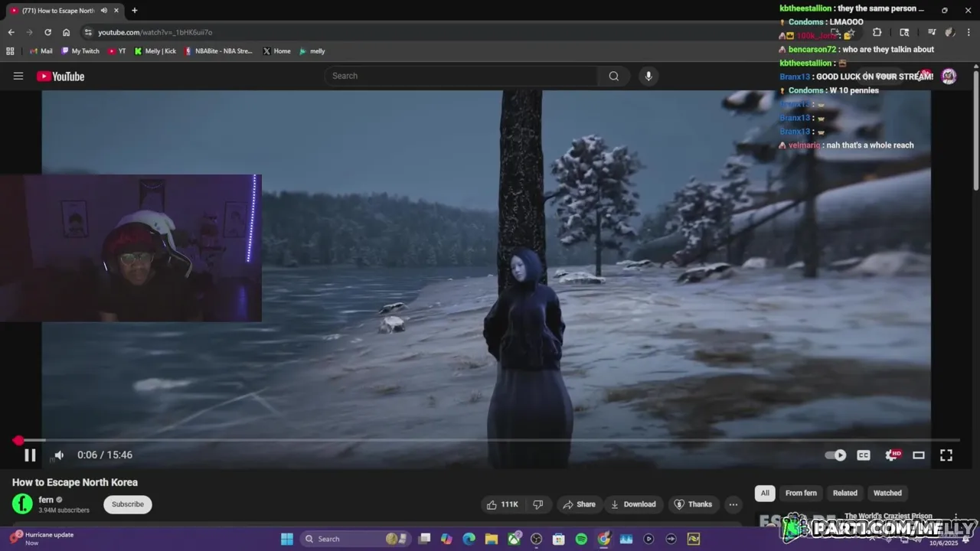Open File Explorer from taskbar
980x551 pixels.
(491, 539)
